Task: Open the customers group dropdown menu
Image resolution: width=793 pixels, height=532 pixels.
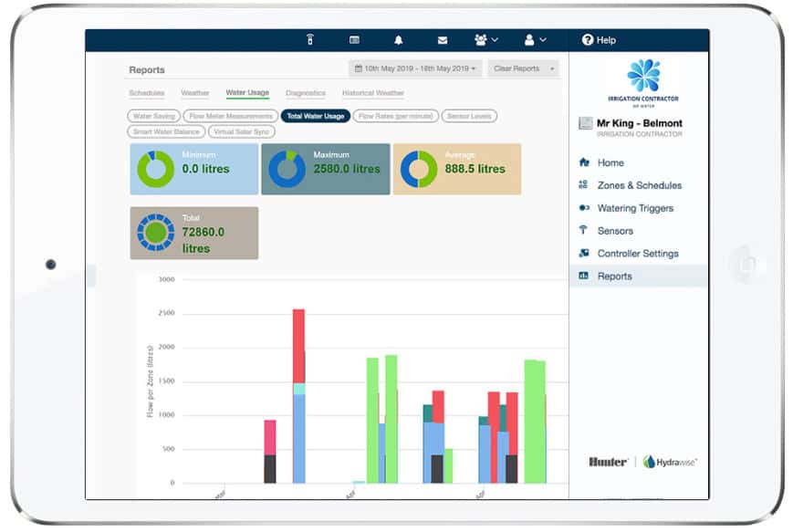Action: [x=486, y=40]
